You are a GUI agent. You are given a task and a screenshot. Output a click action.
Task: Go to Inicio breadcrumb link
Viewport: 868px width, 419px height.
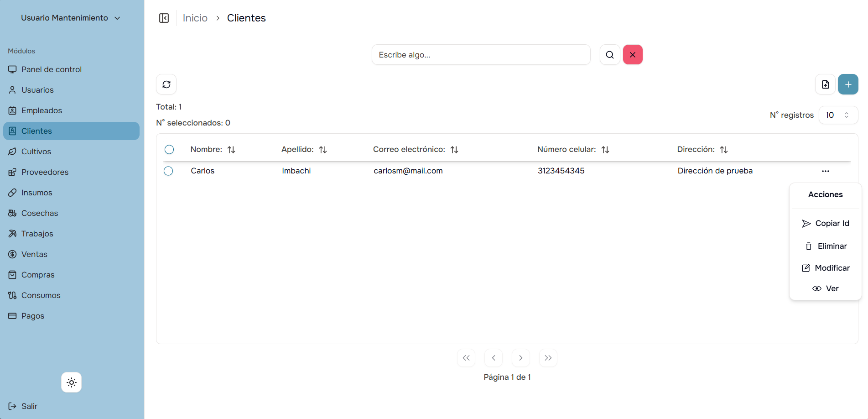pos(195,18)
